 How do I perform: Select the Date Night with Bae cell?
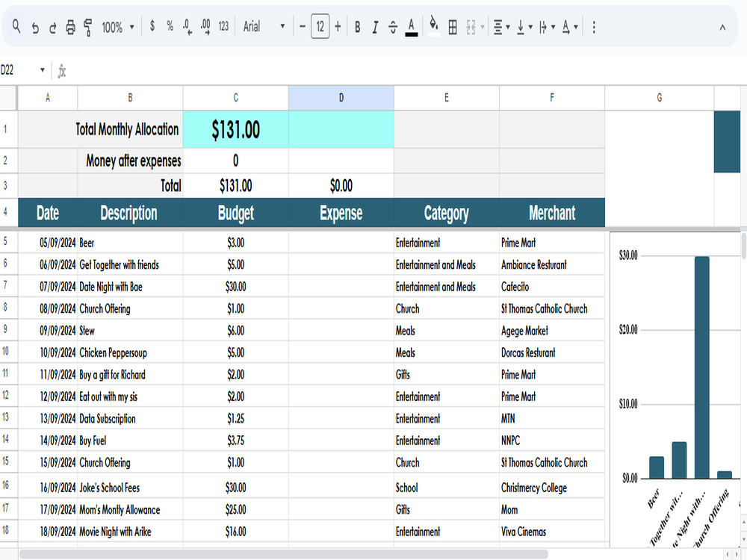pos(130,287)
